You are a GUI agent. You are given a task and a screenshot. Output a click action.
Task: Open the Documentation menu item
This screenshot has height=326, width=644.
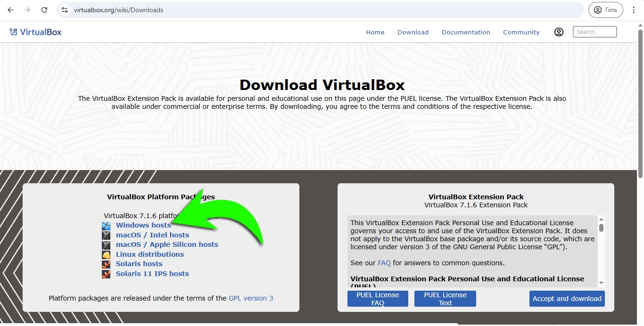point(466,32)
